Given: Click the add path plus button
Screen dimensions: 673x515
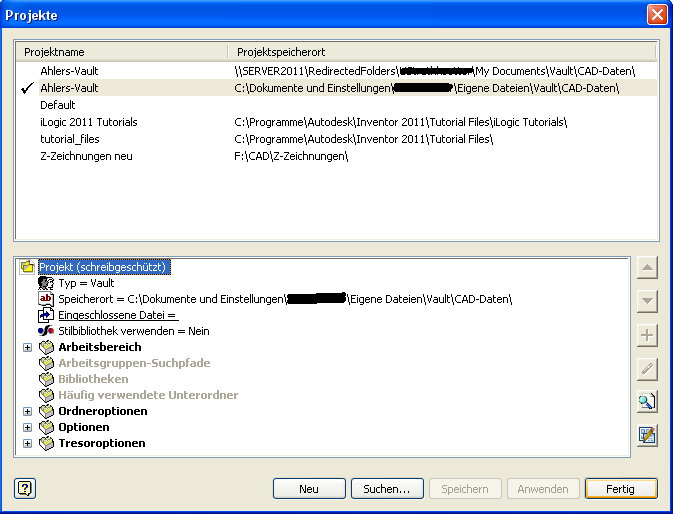Looking at the screenshot, I should tap(647, 335).
